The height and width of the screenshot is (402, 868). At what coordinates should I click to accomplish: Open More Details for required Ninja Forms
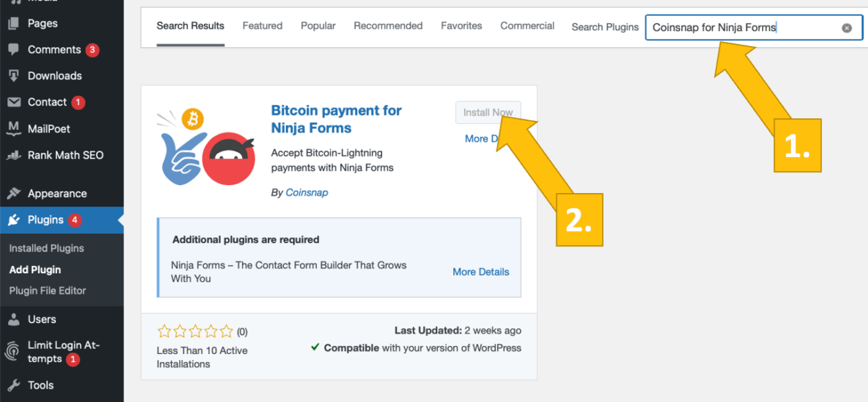pos(481,272)
